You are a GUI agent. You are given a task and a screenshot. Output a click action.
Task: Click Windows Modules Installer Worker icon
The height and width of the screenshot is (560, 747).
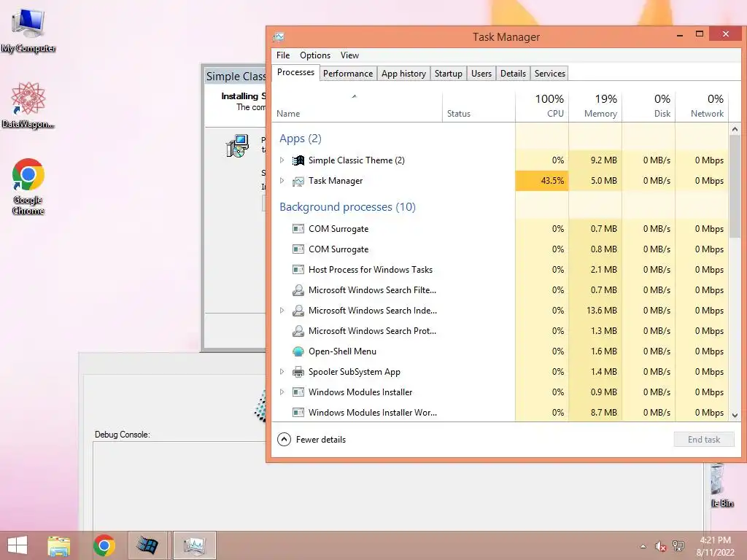[298, 413]
